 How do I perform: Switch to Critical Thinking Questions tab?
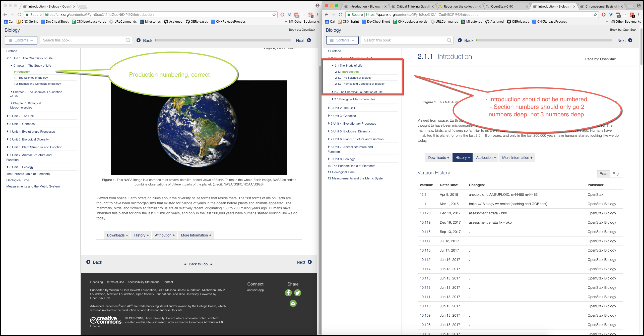click(412, 6)
